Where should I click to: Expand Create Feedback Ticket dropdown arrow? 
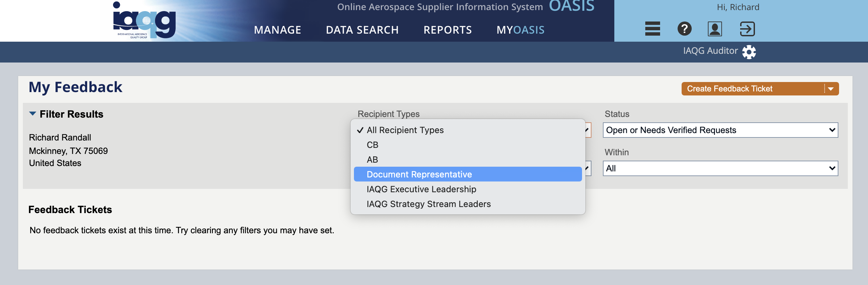831,89
